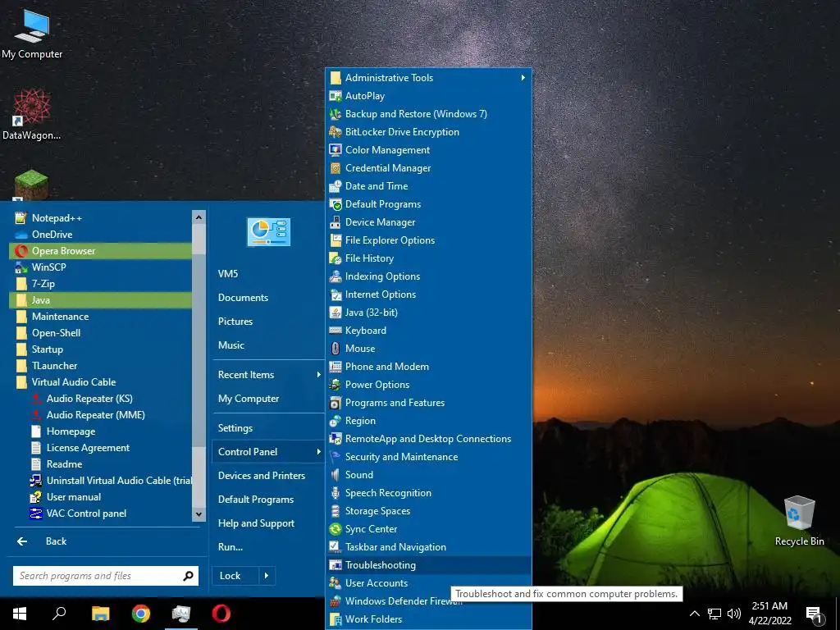Open Device Manager icon
The width and height of the screenshot is (840, 630).
tap(336, 222)
